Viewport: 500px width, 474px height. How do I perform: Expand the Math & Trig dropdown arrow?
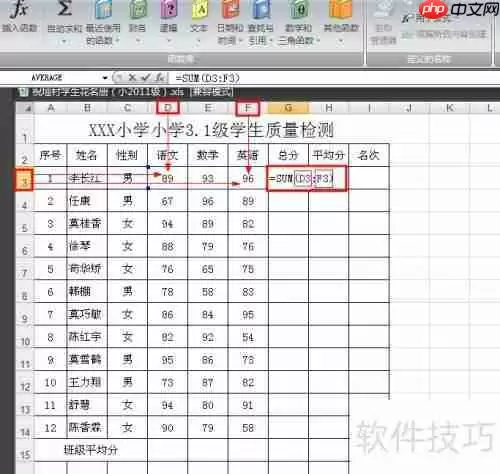tap(318, 41)
